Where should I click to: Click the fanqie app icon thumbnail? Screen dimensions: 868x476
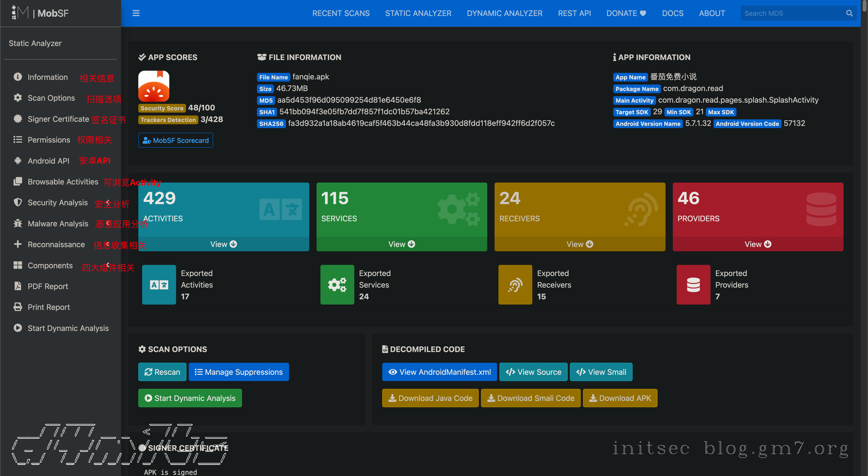pos(154,86)
